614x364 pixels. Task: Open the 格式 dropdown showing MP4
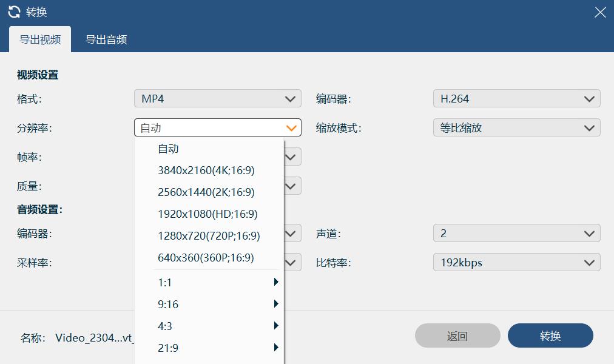(217, 98)
